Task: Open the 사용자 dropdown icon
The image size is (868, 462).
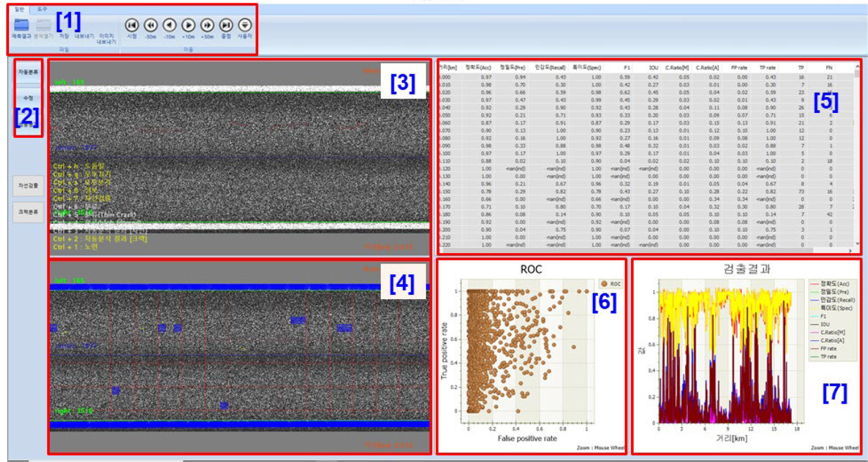Action: 244,25
